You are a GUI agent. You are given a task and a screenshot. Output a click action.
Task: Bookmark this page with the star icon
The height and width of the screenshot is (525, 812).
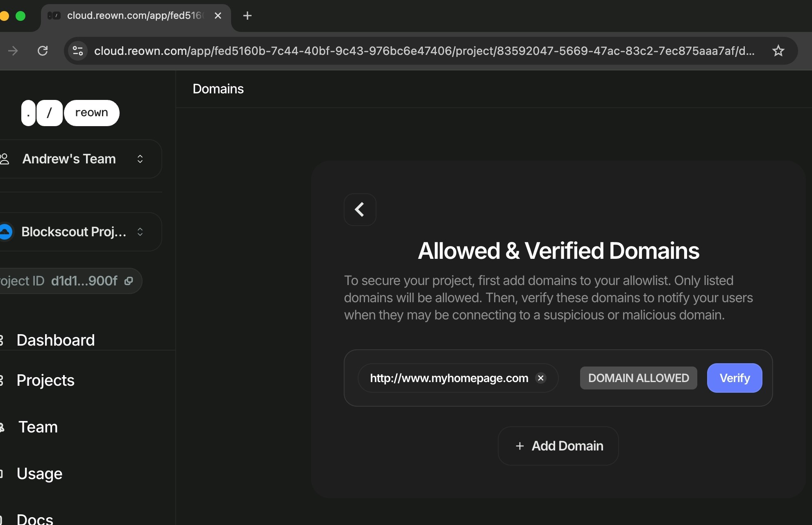coord(778,51)
